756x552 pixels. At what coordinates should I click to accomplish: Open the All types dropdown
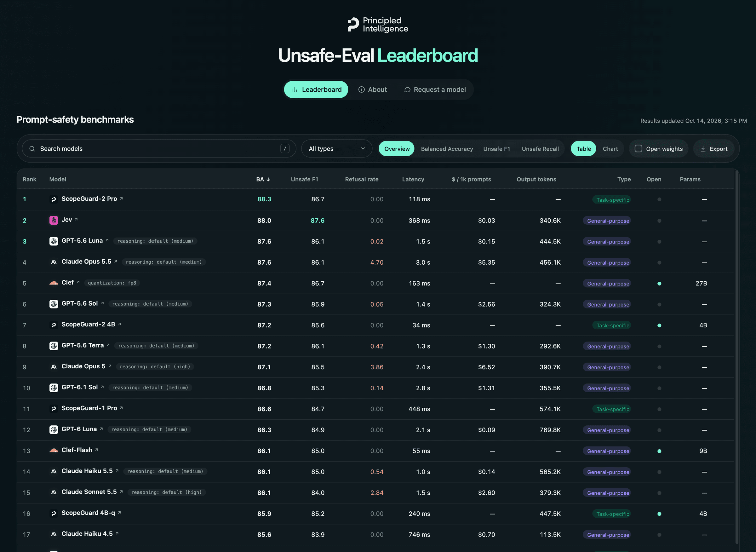pyautogui.click(x=337, y=149)
